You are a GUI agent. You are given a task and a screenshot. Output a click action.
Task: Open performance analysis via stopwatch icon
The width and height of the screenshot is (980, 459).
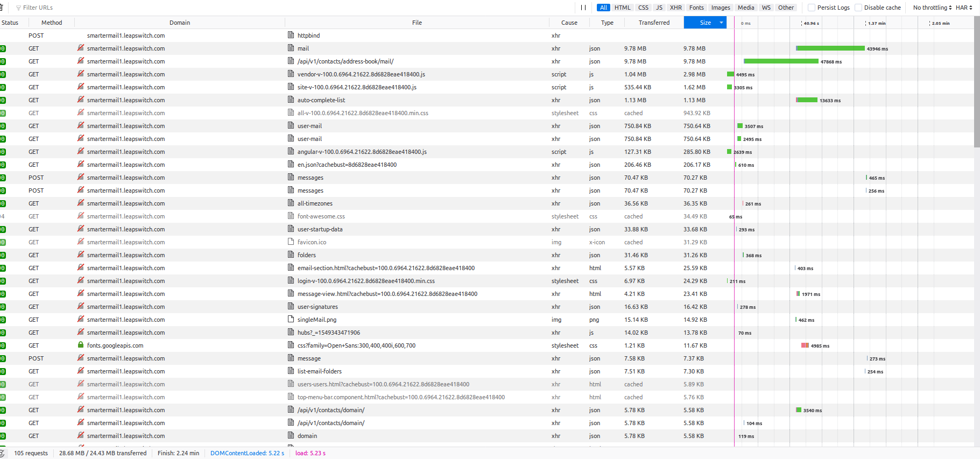(x=2, y=453)
